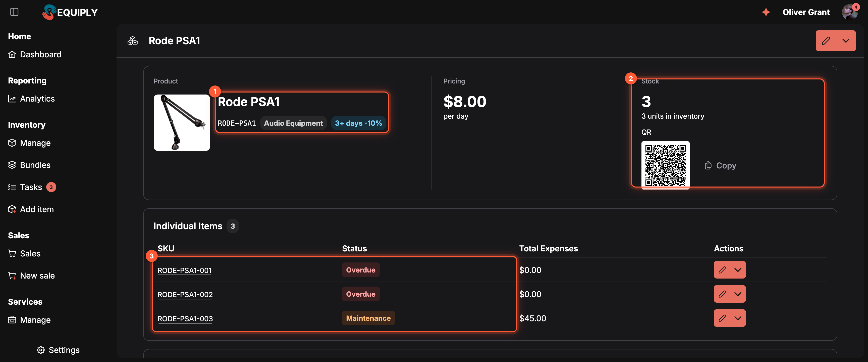Click the Oliver Grant username

[x=806, y=12]
